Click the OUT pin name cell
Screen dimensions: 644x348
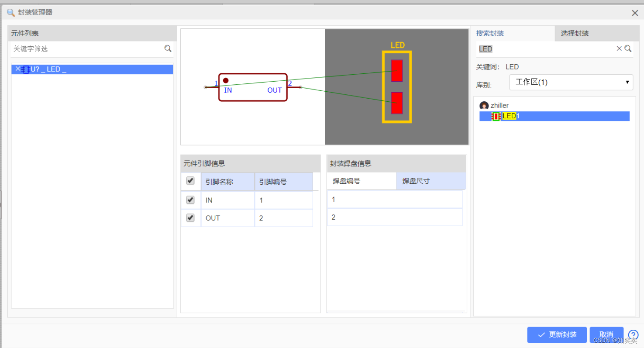[x=227, y=218]
